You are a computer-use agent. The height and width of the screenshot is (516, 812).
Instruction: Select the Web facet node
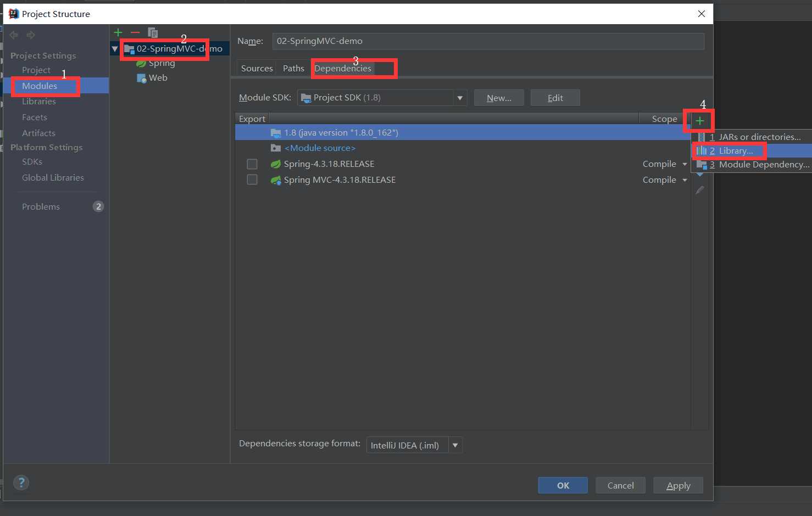pos(158,78)
